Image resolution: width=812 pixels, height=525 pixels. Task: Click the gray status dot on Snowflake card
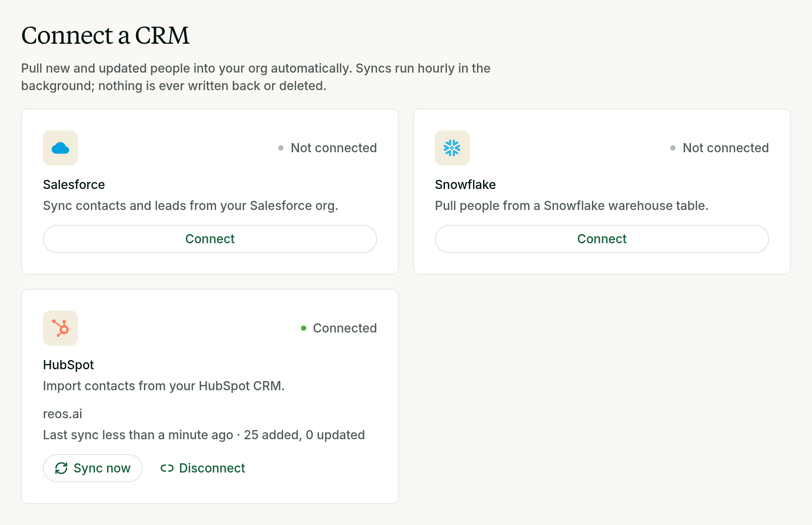(673, 148)
